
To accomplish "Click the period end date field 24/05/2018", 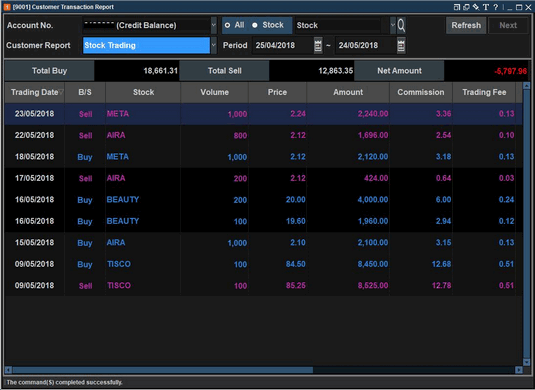I will (366, 45).
